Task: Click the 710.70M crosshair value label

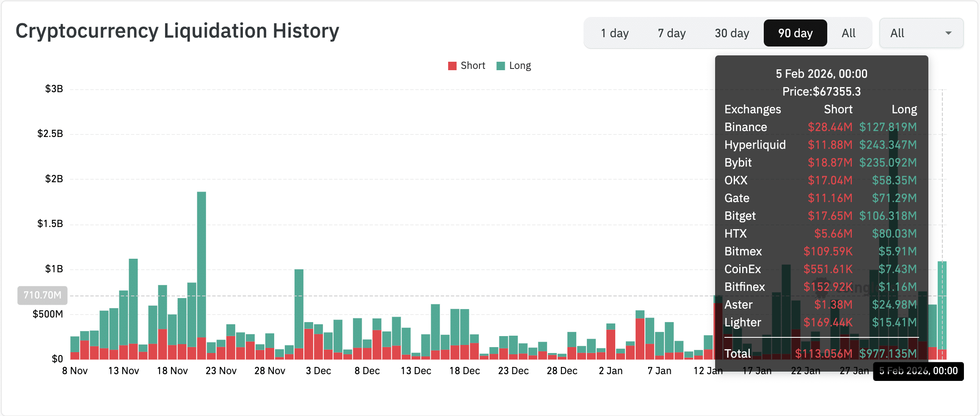Action: 42,295
